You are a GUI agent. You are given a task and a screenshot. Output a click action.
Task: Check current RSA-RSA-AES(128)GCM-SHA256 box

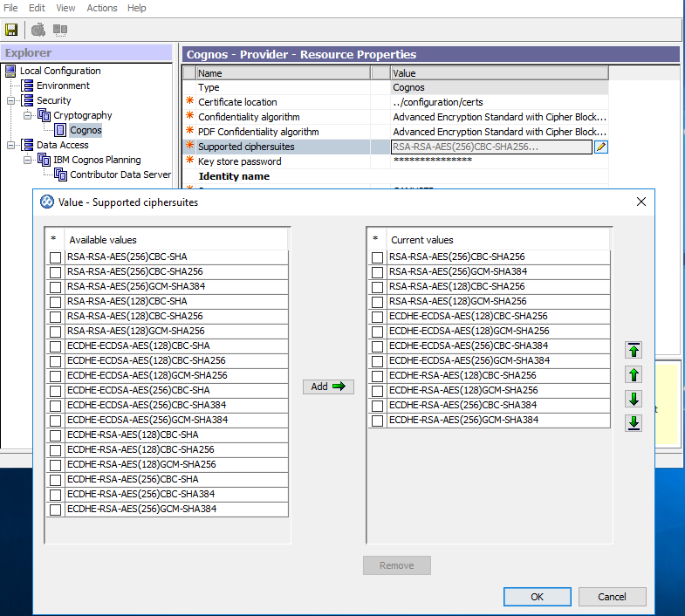pyautogui.click(x=378, y=302)
